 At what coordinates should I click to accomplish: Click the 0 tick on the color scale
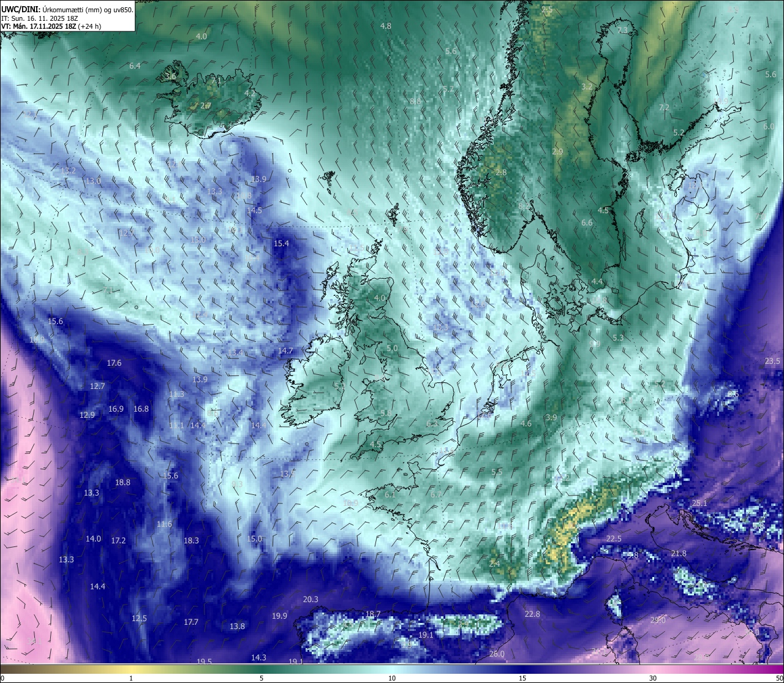(x=2, y=678)
